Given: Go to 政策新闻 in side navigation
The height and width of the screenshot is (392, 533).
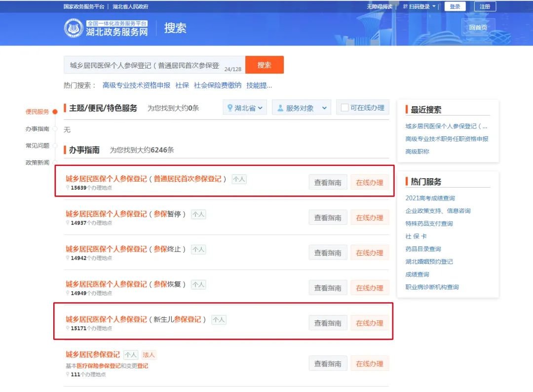Looking at the screenshot, I should [38, 162].
